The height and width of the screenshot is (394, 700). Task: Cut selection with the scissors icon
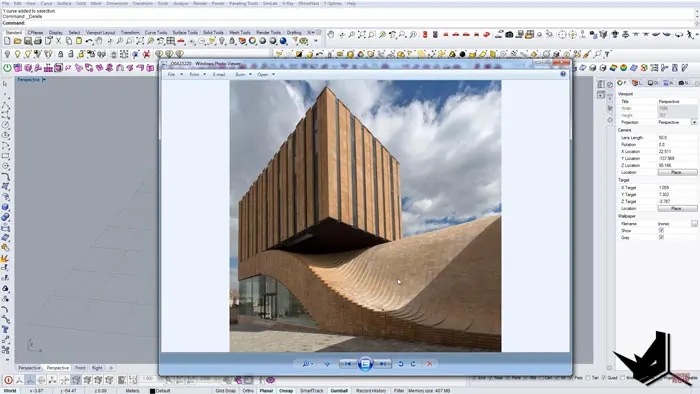(58, 41)
